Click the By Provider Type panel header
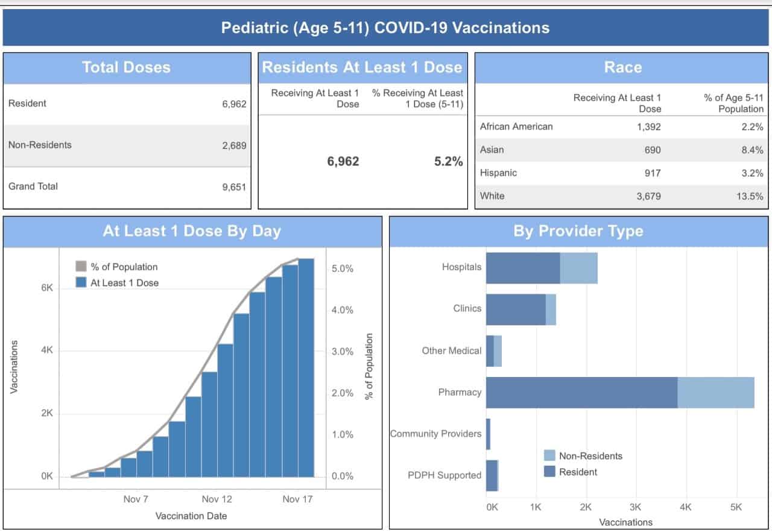 point(578,232)
